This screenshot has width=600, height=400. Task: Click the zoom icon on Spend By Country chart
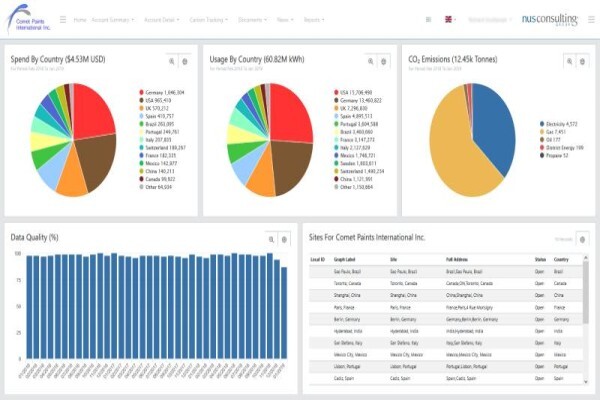pyautogui.click(x=172, y=61)
